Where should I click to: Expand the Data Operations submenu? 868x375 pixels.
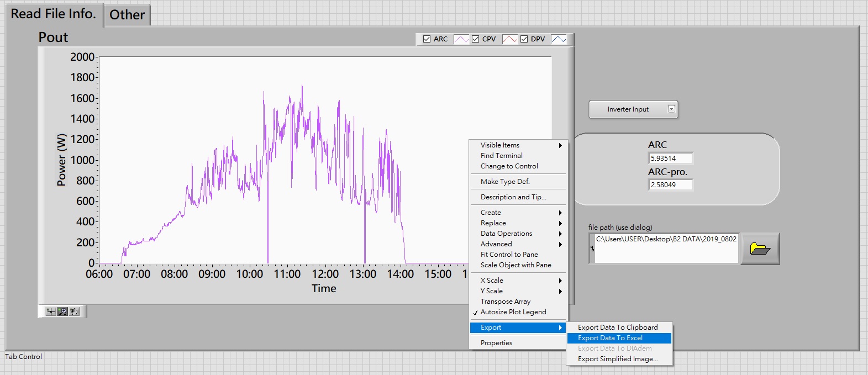518,234
